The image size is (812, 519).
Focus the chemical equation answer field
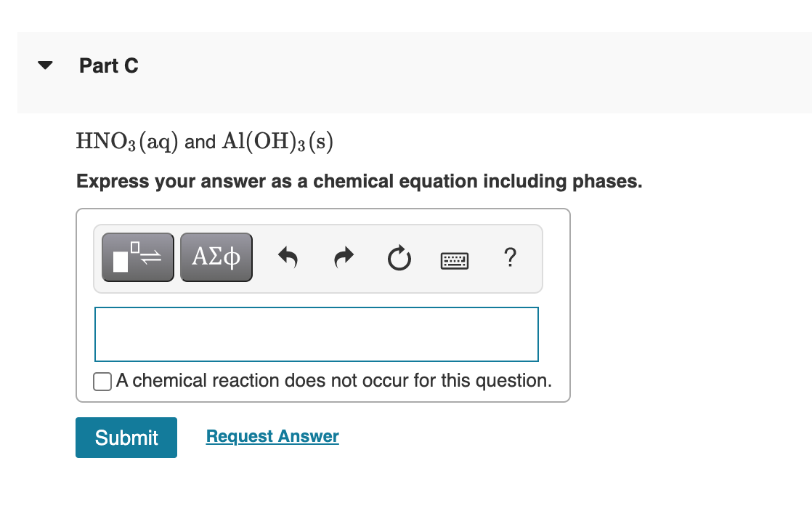pyautogui.click(x=316, y=334)
